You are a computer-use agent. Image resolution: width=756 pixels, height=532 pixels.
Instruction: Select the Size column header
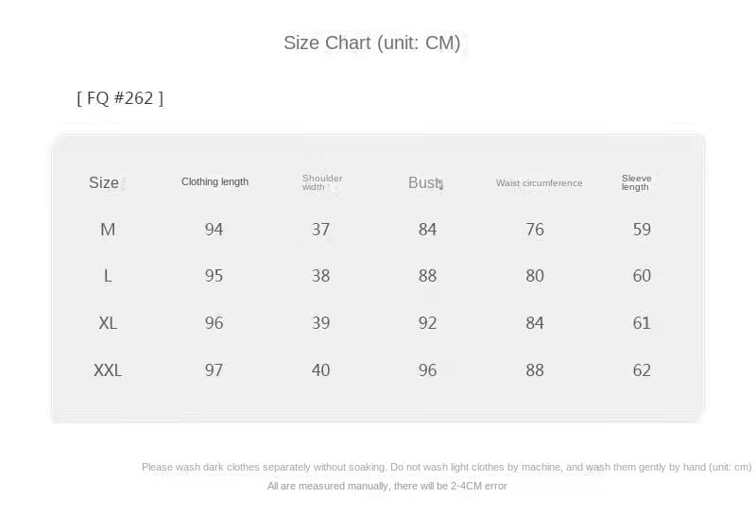(x=104, y=182)
